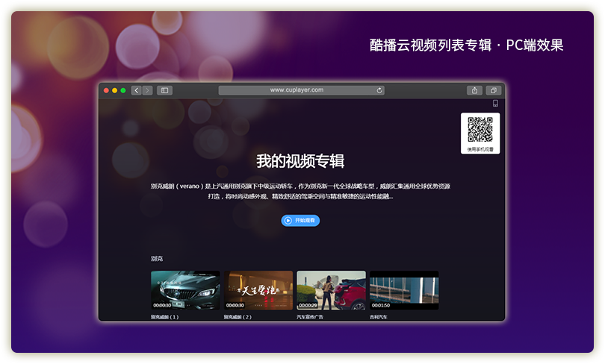Toggle the Safari sidebar icon
This screenshot has width=605, height=364.
click(164, 90)
